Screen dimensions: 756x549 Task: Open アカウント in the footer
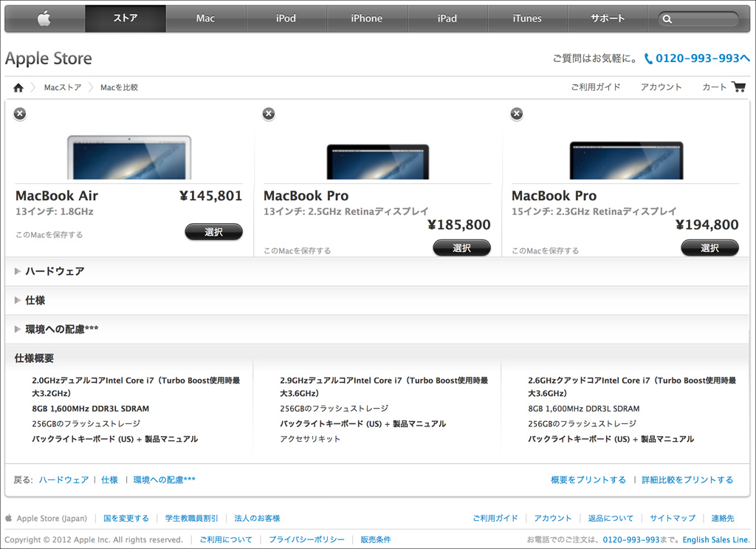pos(552,518)
